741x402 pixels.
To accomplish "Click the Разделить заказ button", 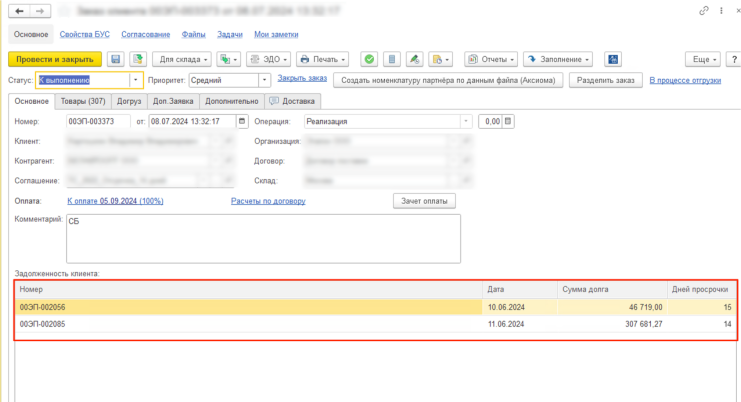I will 605,80.
